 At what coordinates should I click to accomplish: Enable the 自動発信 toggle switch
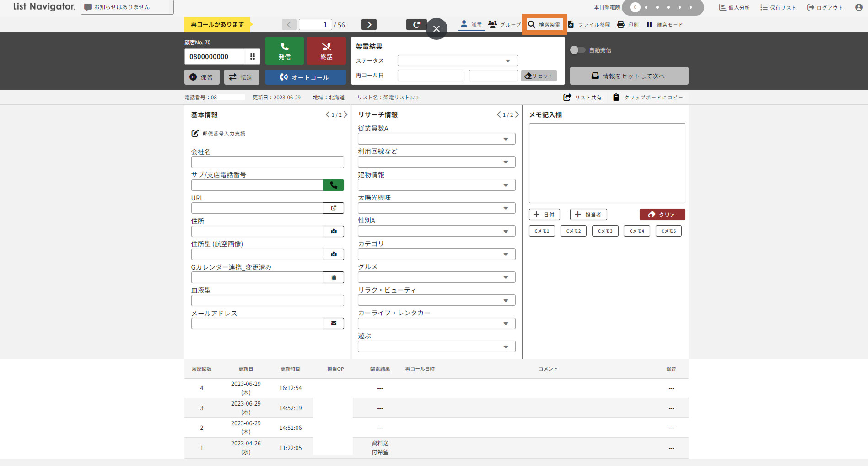[x=577, y=50]
